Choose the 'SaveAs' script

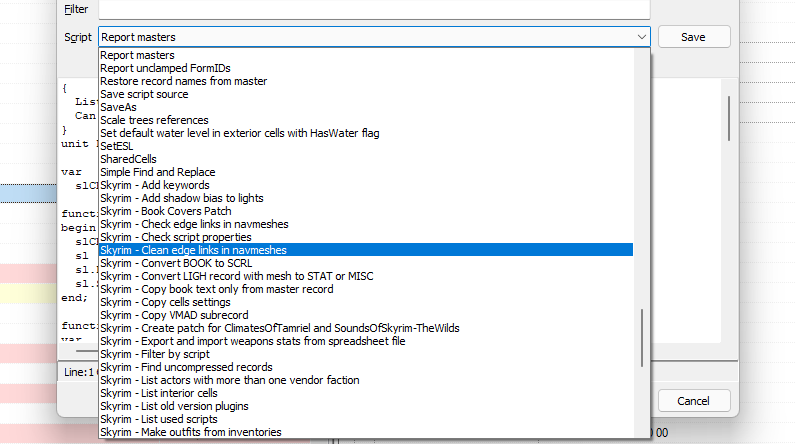point(366,107)
